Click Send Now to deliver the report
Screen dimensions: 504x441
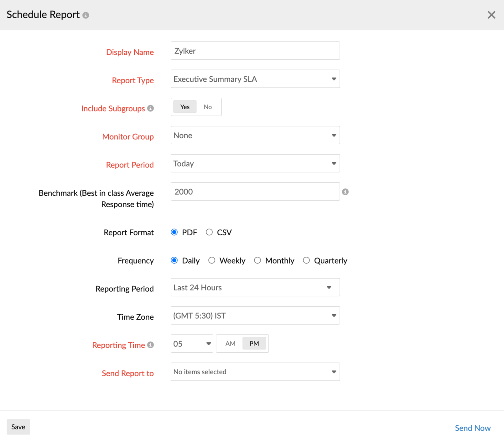click(472, 428)
